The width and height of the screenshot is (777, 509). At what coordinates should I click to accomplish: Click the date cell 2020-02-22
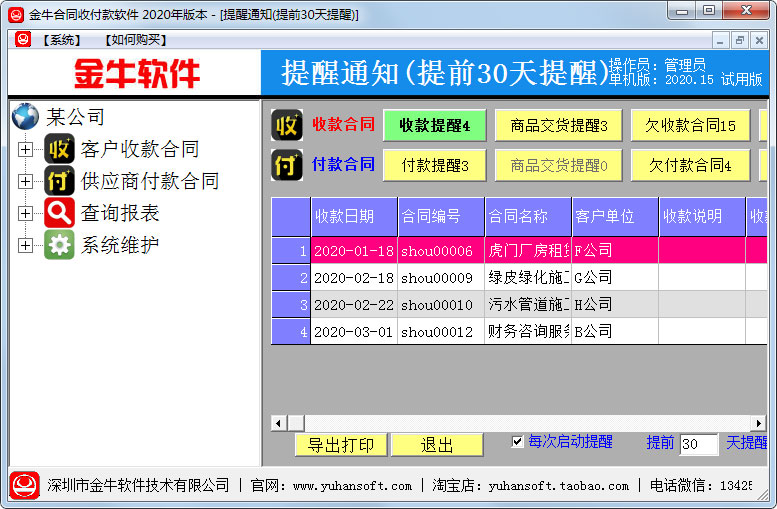click(x=354, y=304)
